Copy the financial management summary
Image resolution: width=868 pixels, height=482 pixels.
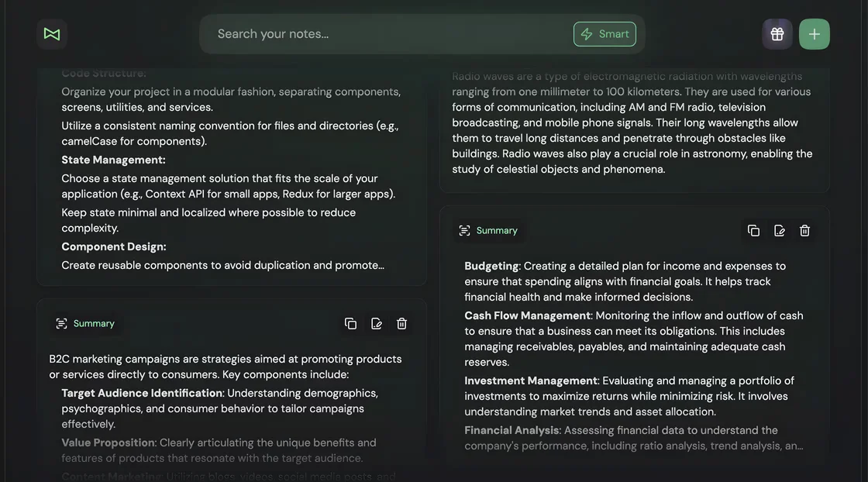click(x=753, y=230)
